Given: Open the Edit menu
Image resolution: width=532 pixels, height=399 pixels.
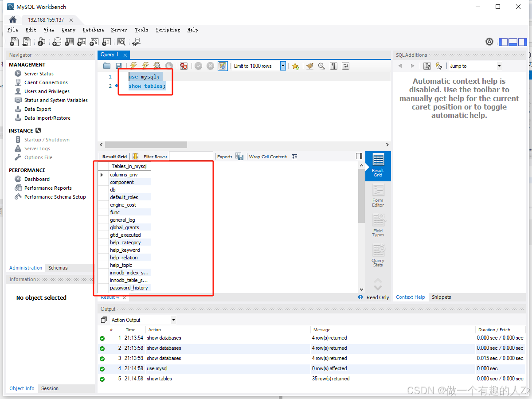Looking at the screenshot, I should [x=31, y=30].
